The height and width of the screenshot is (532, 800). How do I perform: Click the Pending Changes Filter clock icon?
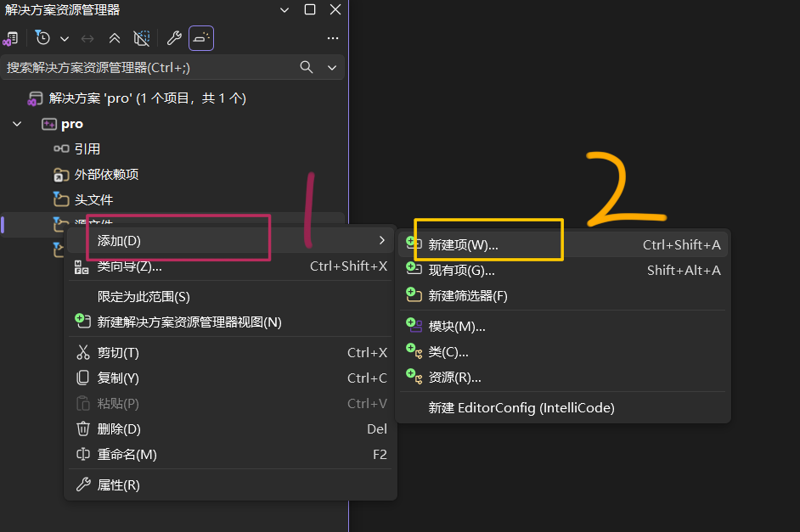(42, 37)
